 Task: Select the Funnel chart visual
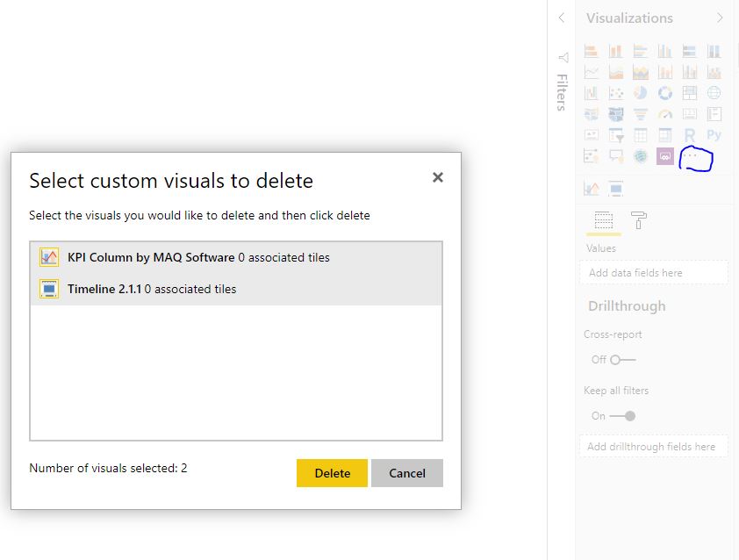pos(640,114)
